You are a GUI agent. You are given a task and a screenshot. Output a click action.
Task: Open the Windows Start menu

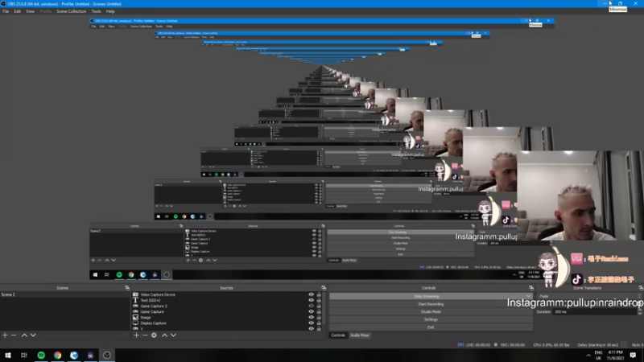(8, 356)
